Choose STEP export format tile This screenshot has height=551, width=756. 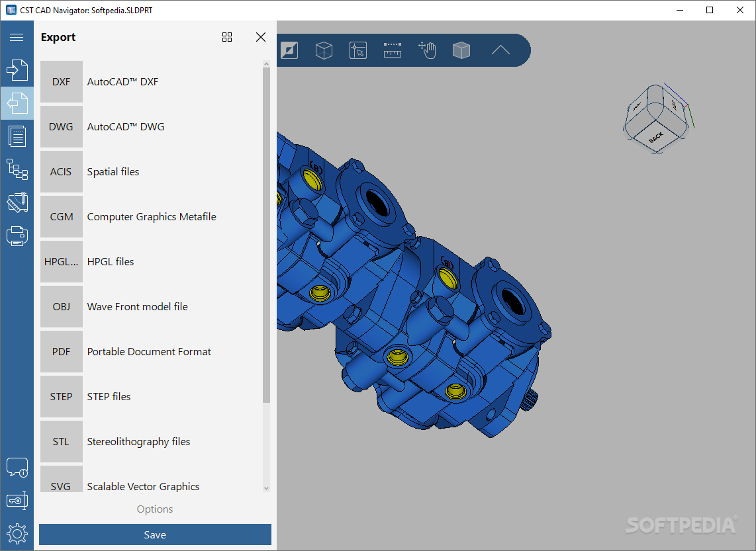61,396
